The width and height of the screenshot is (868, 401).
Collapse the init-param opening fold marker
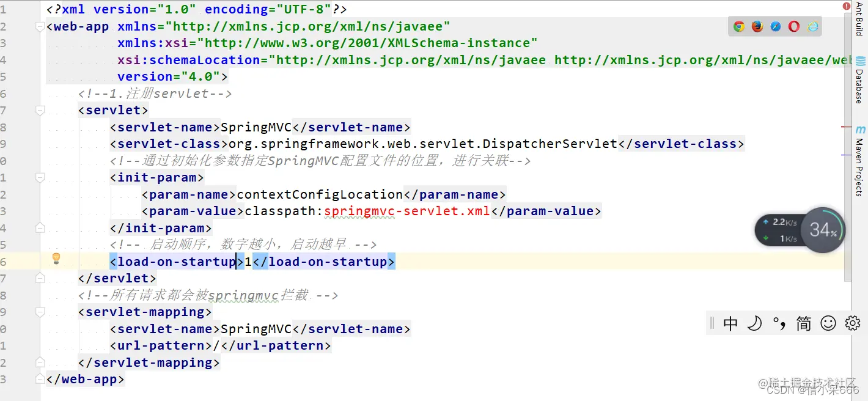click(40, 178)
